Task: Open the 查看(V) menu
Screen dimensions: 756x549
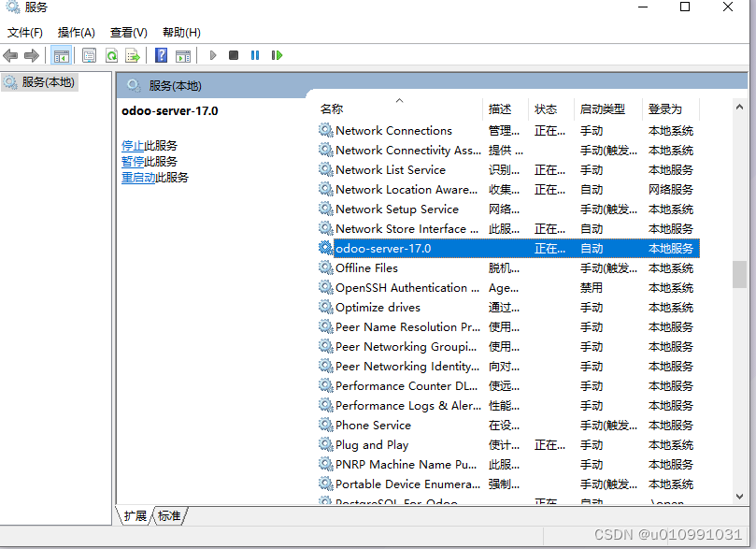Action: 128,33
